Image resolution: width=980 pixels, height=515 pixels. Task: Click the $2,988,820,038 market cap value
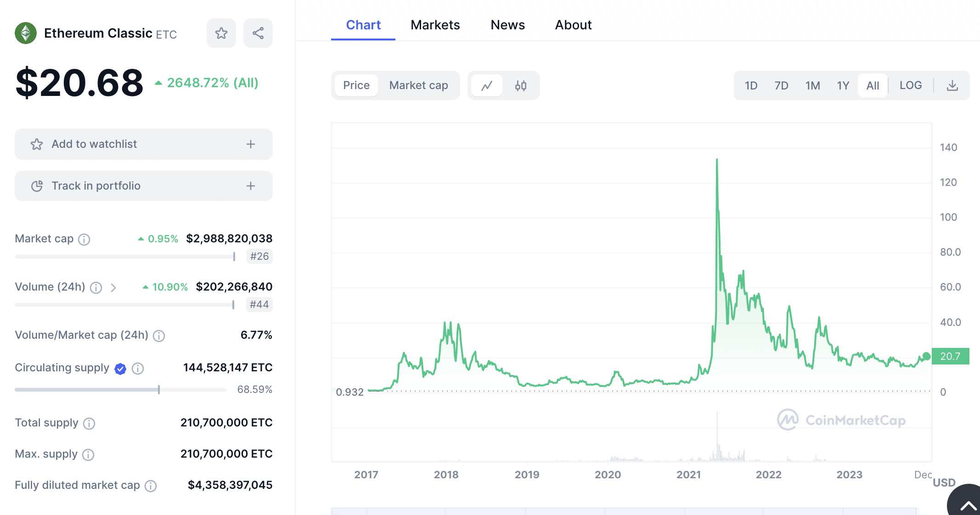tap(229, 239)
